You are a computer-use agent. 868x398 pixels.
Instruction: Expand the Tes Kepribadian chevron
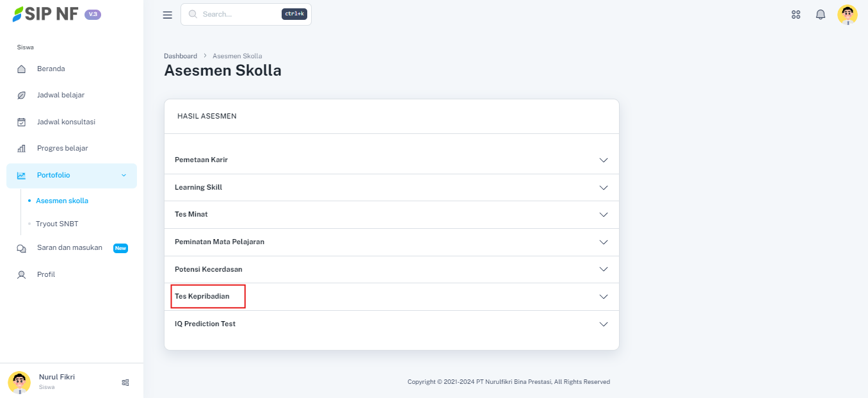[x=603, y=297]
